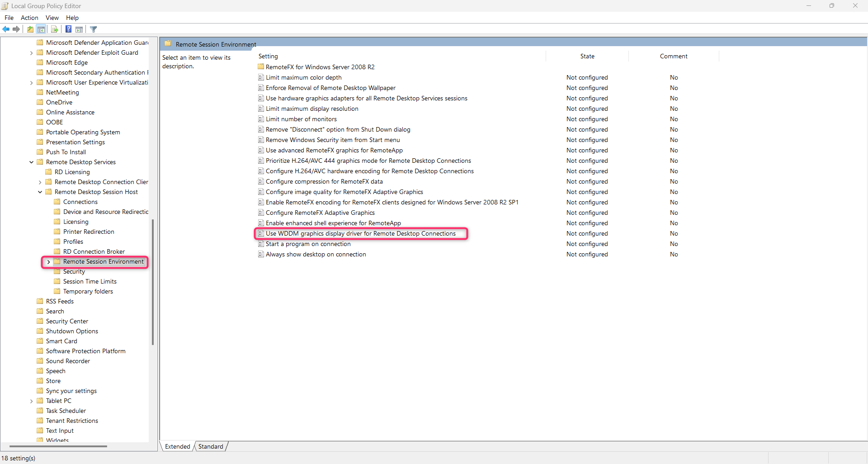Collapse the Remote Desktop Session Host node
Screen dimensions: 868x464
pyautogui.click(x=40, y=192)
